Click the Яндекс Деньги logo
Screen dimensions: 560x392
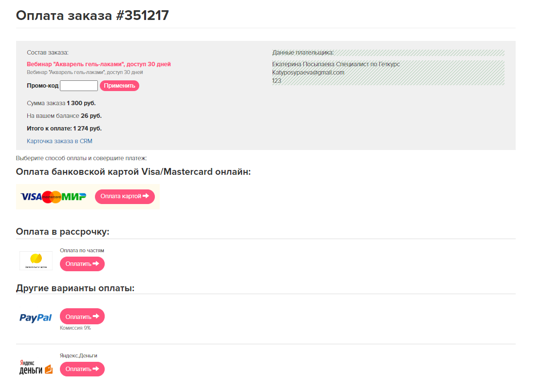pos(36,368)
